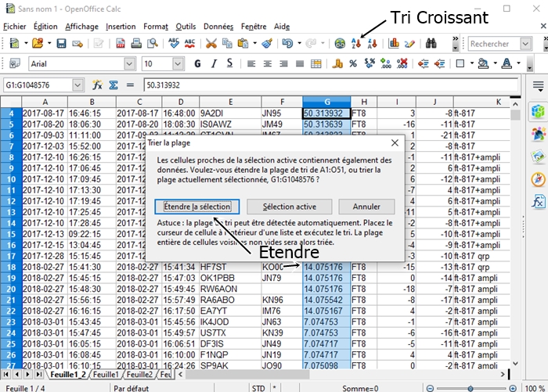Switch to the Feuille2 sheet tab
This screenshot has width=548, height=392.
(139, 375)
